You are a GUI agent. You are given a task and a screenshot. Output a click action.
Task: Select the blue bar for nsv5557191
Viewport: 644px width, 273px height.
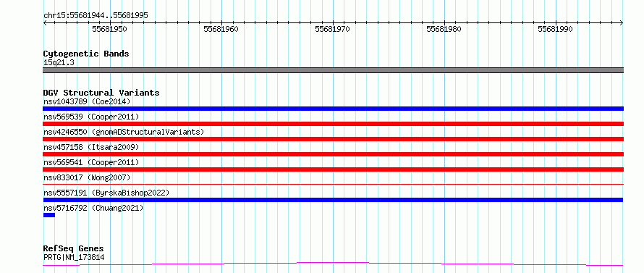[x=333, y=200]
